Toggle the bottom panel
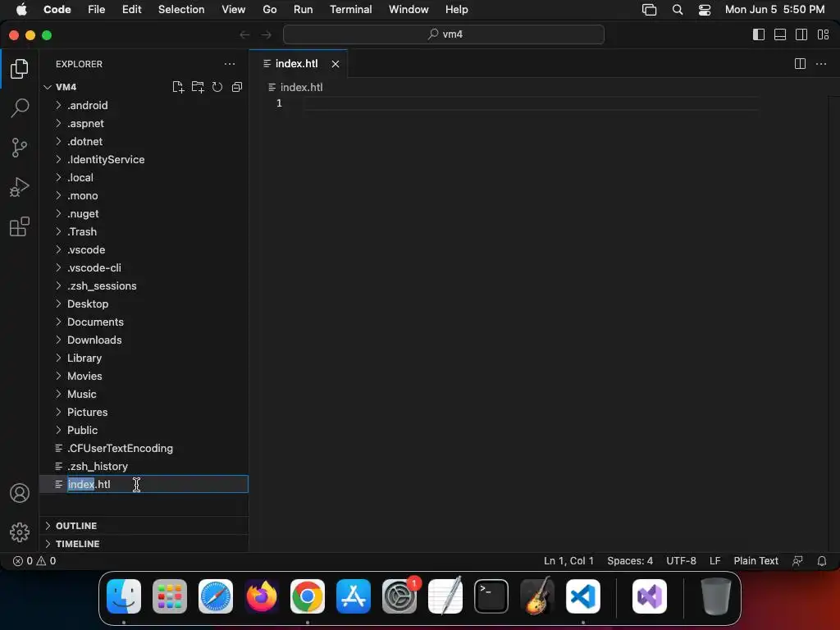 [780, 34]
